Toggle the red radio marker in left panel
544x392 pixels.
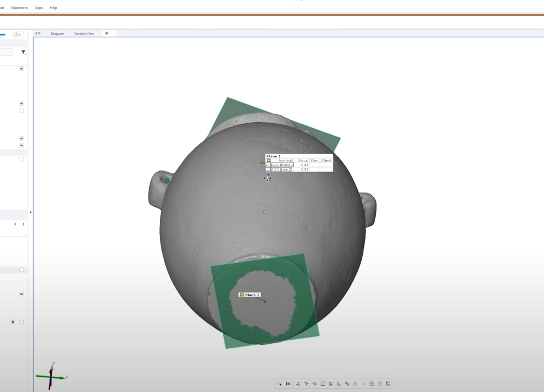[13, 322]
